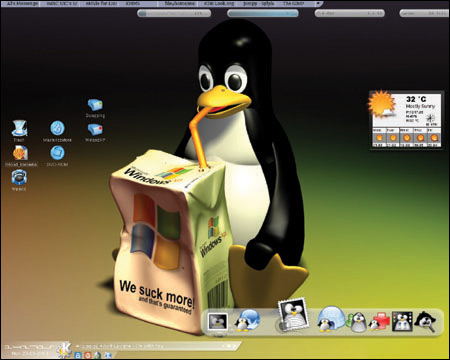
Task: Open the Tux control panel dock icon
Action: pos(402,321)
